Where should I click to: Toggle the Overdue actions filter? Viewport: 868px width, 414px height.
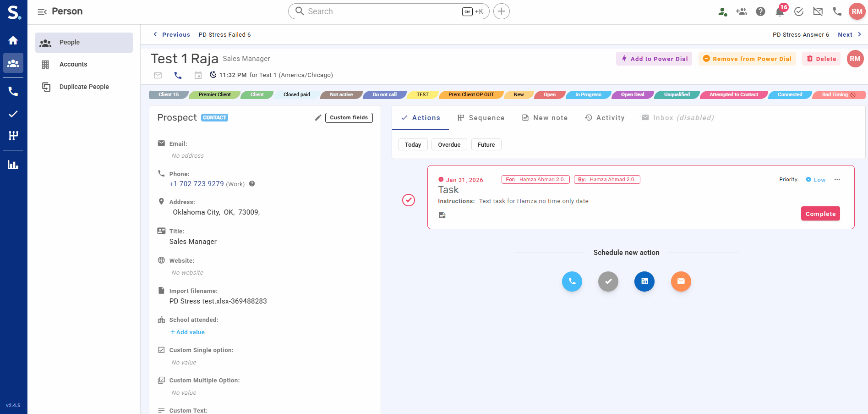pos(449,145)
